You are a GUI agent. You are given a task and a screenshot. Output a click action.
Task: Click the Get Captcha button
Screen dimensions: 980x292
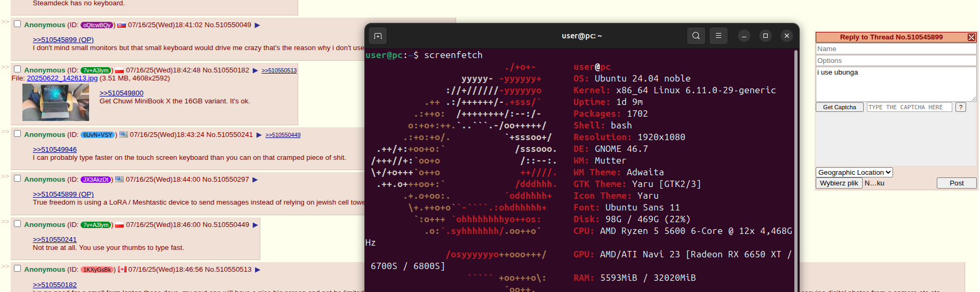(x=839, y=107)
